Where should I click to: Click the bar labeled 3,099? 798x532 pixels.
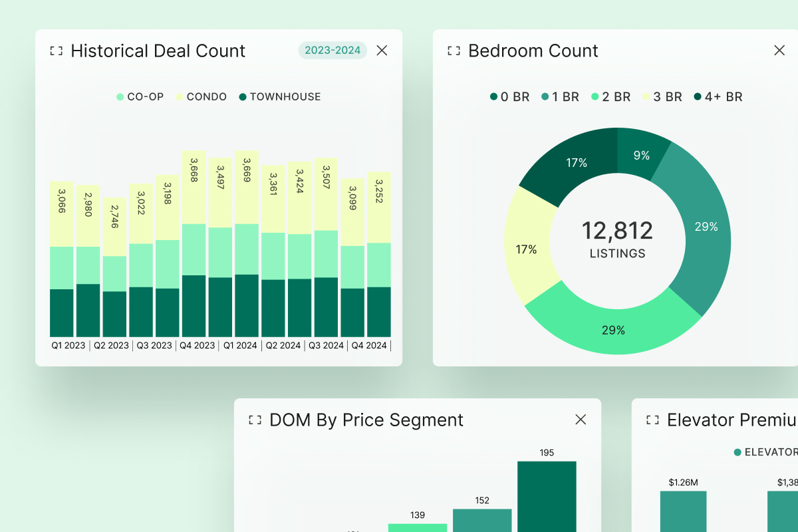(352, 258)
